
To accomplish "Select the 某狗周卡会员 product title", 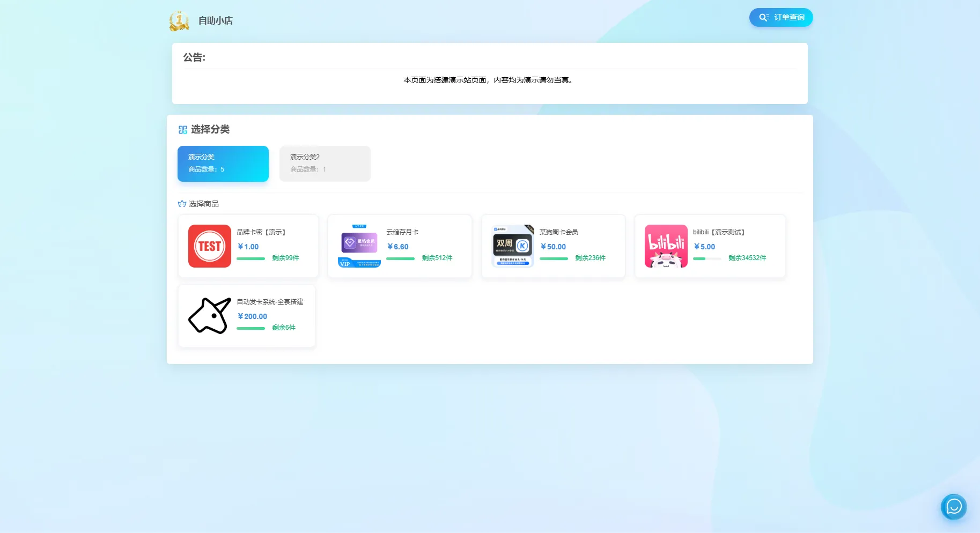I will click(x=559, y=232).
